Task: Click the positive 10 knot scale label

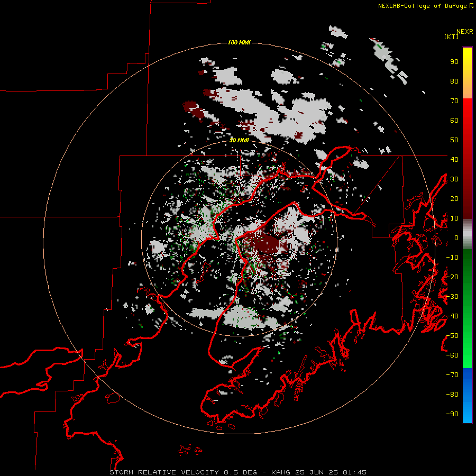Action: [454, 218]
